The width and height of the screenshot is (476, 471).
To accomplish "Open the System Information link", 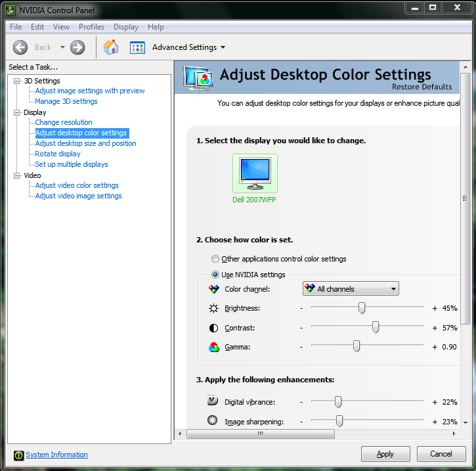I will [x=56, y=455].
